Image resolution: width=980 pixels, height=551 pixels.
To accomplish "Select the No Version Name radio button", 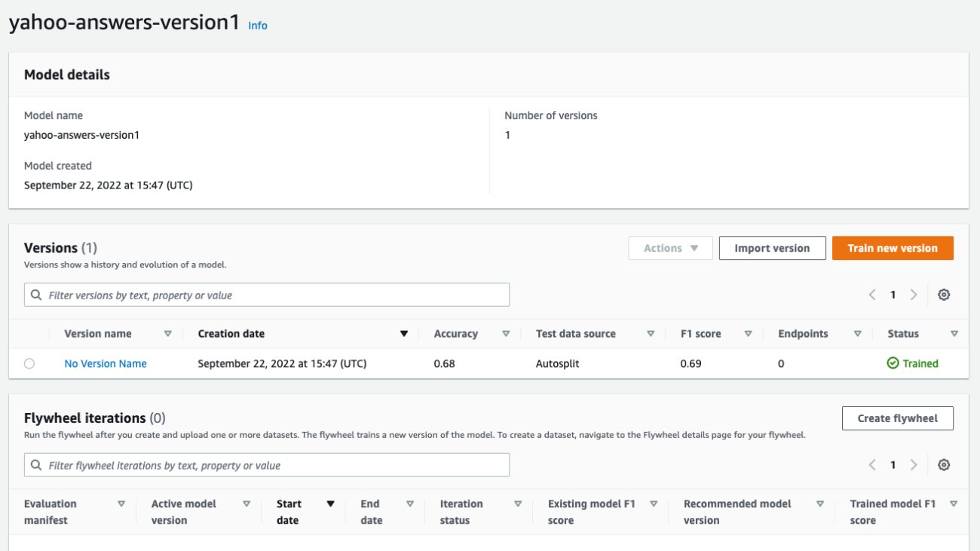I will (29, 363).
